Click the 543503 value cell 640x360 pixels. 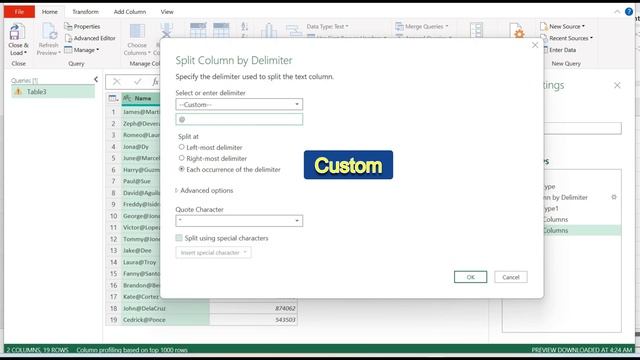[253, 320]
